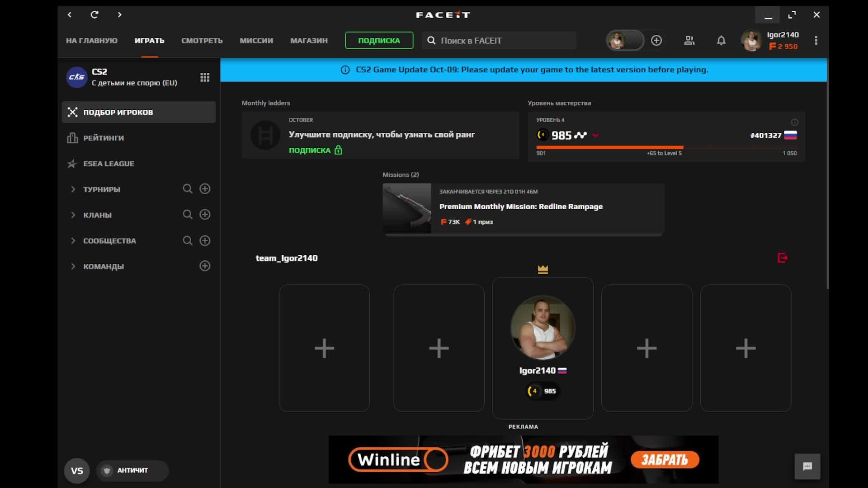Click the add party member plus icon

(656, 41)
